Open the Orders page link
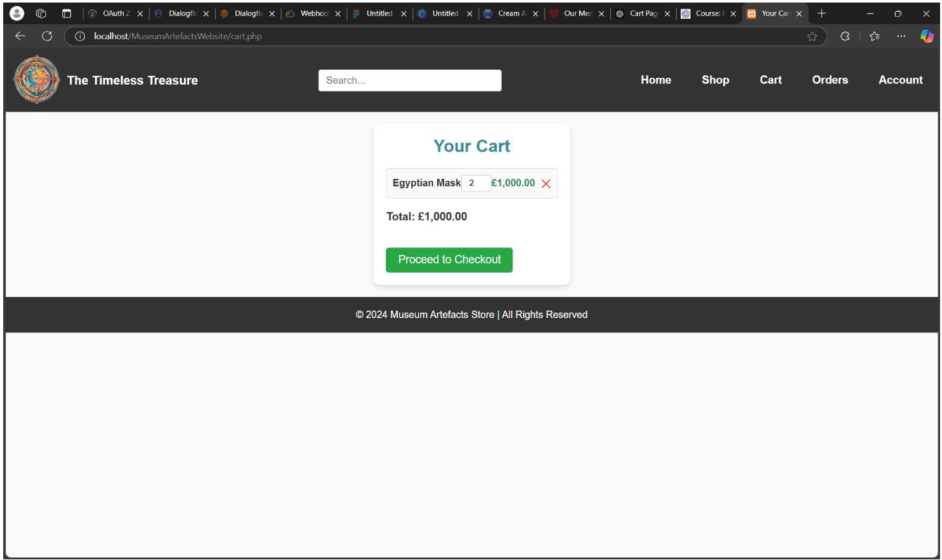The width and height of the screenshot is (942, 560). pyautogui.click(x=829, y=80)
